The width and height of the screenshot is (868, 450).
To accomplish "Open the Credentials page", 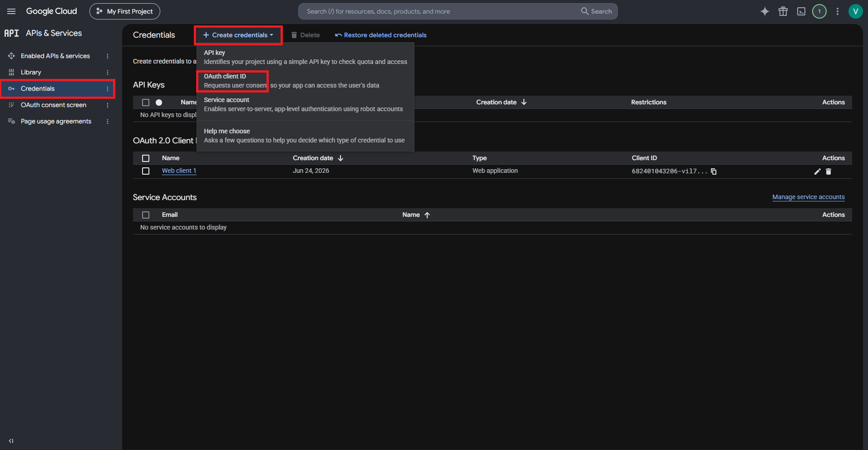I will [38, 88].
